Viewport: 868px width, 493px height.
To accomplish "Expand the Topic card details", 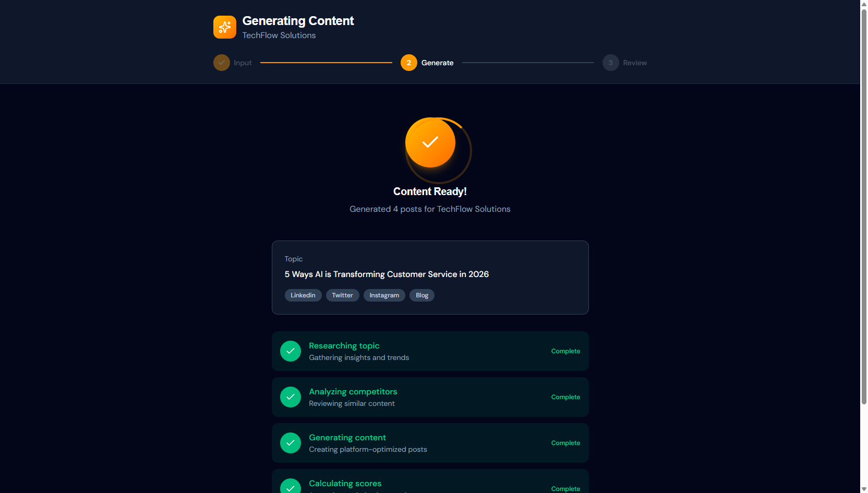I will [x=430, y=278].
